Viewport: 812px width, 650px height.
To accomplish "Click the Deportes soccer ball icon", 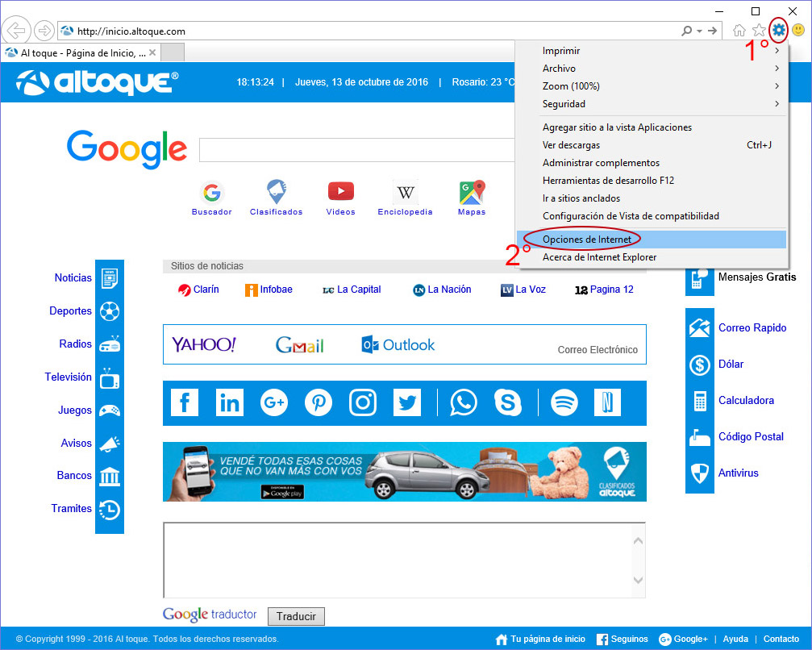I will click(x=110, y=311).
